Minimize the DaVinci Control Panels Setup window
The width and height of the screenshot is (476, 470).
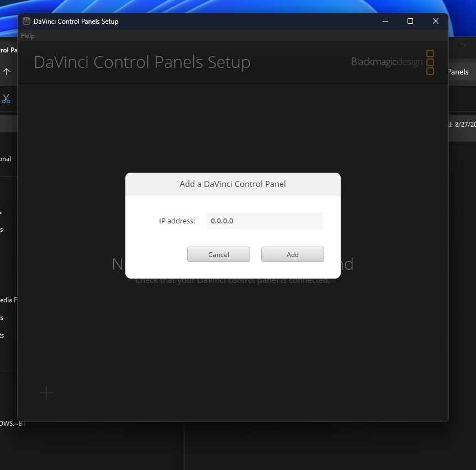click(x=385, y=21)
